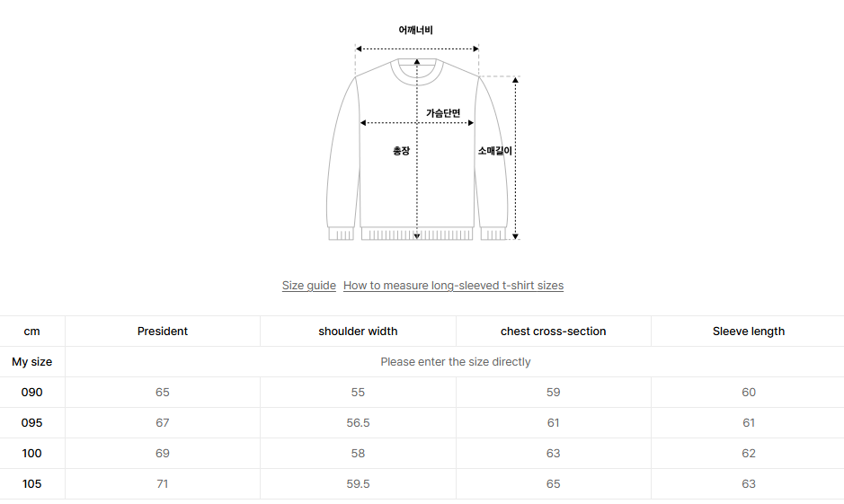844x504 pixels.
Task: Select the 100 size row label
Action: pos(32,454)
